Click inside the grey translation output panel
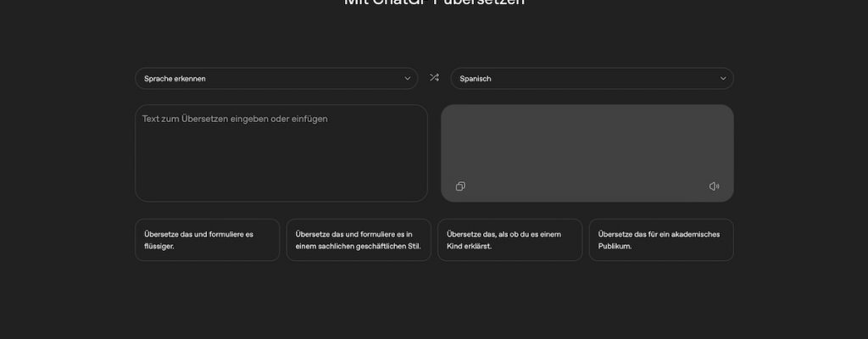The height and width of the screenshot is (339, 868). pos(587,144)
